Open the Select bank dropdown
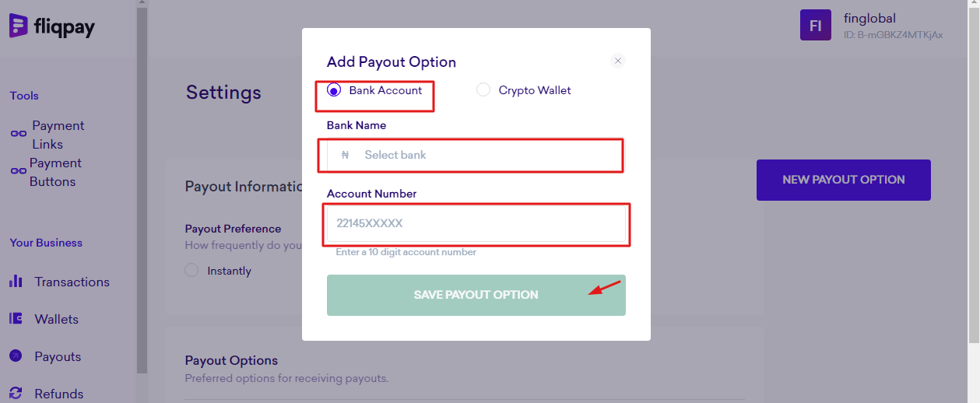980x403 pixels. click(476, 155)
